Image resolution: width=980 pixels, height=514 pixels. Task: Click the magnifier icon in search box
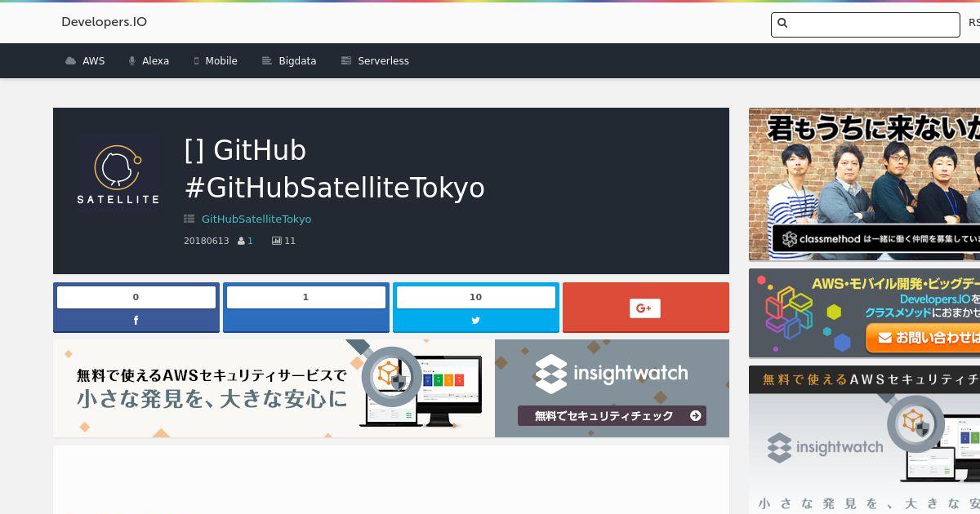tap(782, 24)
